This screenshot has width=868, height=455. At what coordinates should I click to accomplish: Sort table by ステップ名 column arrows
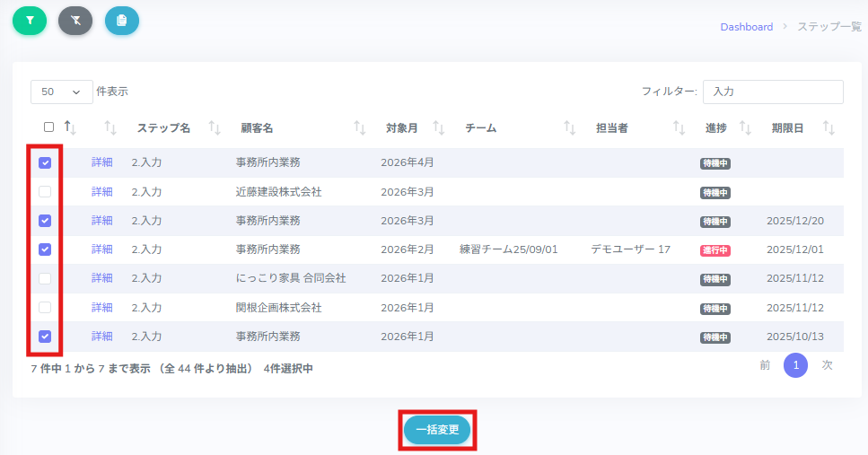coord(215,128)
